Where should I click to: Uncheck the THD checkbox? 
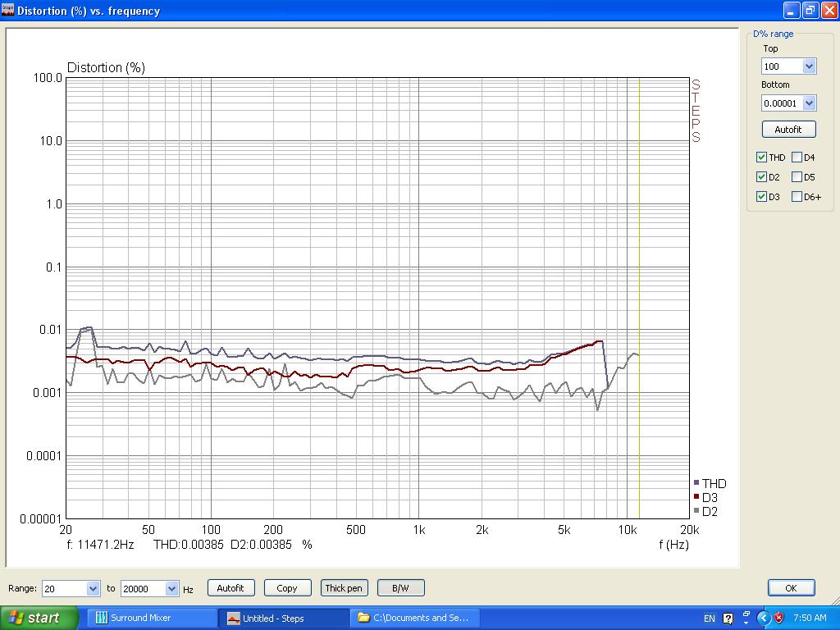[761, 157]
